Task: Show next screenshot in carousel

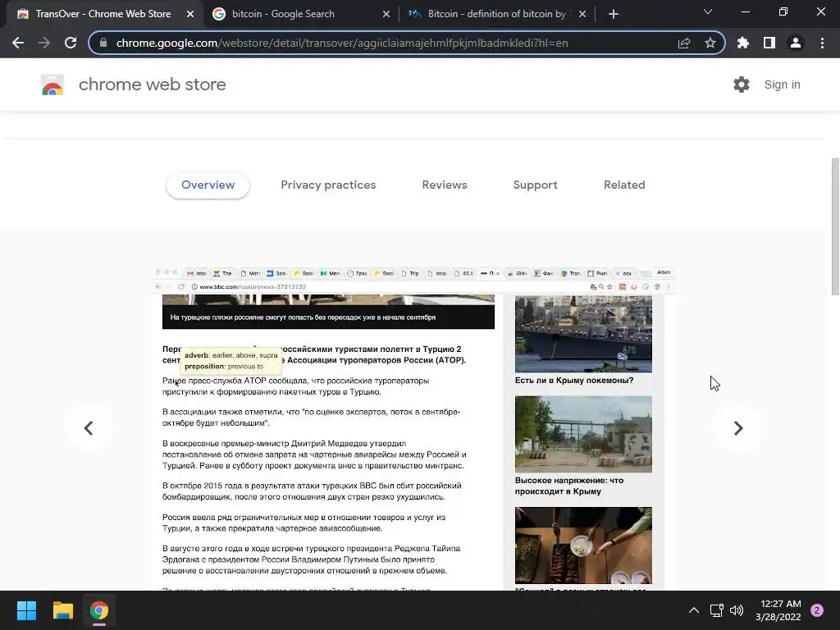Action: point(738,428)
